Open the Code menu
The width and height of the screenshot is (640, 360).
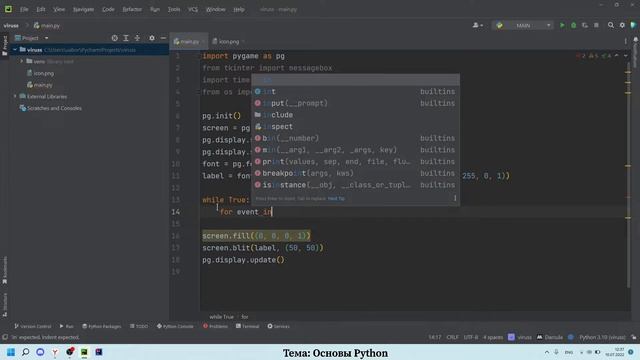click(x=108, y=9)
